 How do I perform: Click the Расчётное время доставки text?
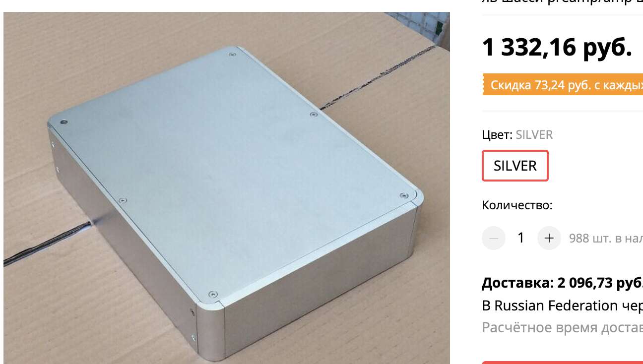coord(562,327)
